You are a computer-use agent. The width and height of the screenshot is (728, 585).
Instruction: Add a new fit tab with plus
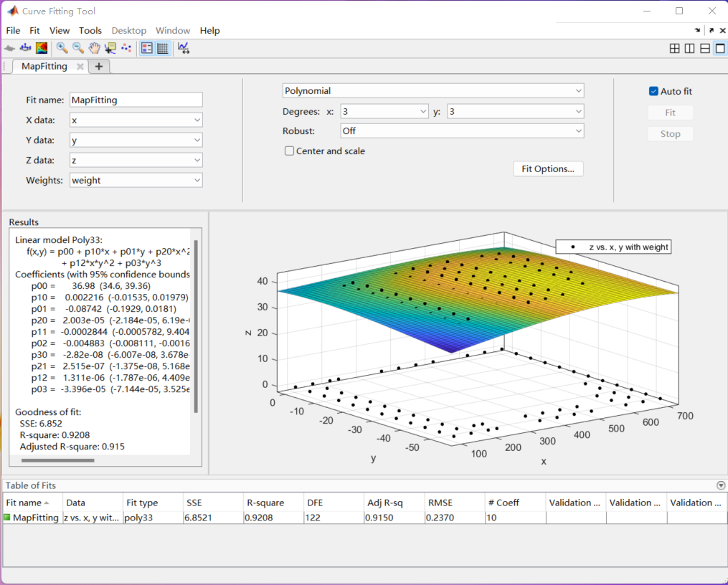tap(99, 67)
